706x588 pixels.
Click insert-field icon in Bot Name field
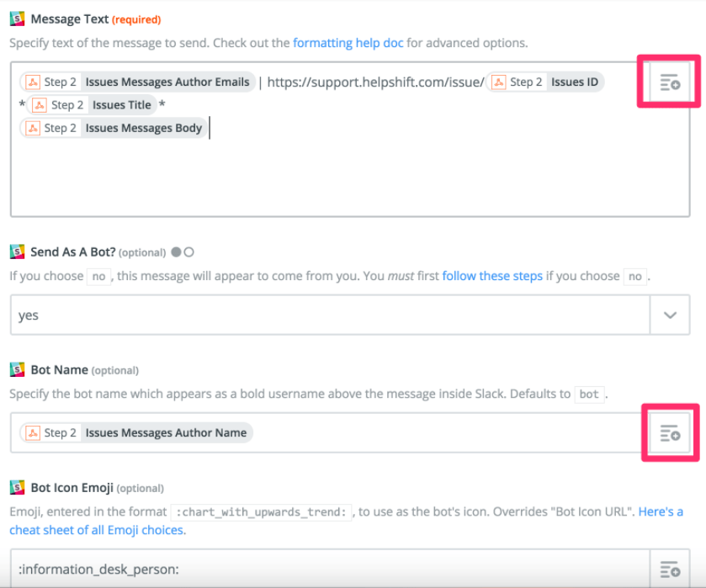coord(670,433)
